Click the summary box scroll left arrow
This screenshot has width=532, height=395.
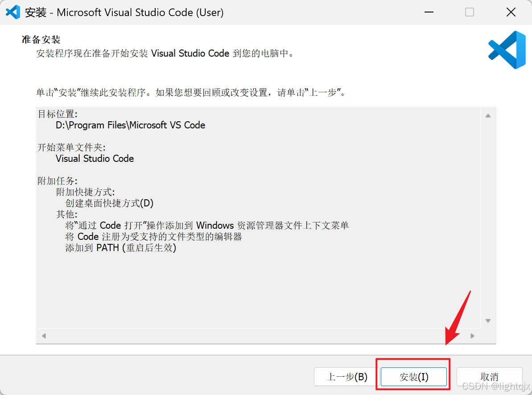click(x=44, y=336)
